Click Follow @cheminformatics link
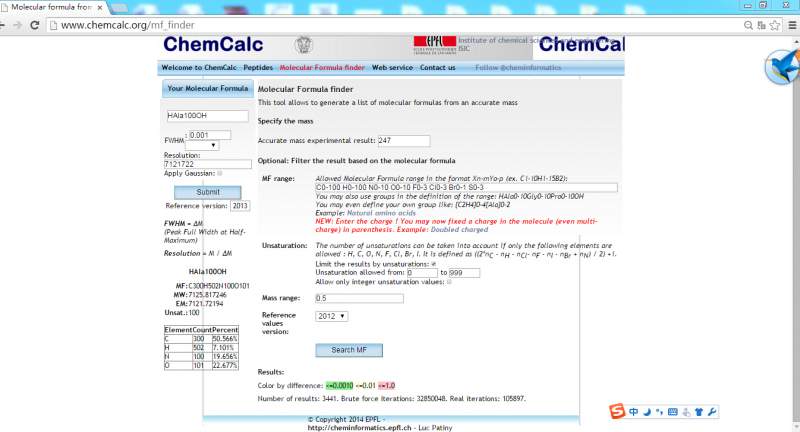The image size is (800, 432). pos(518,67)
